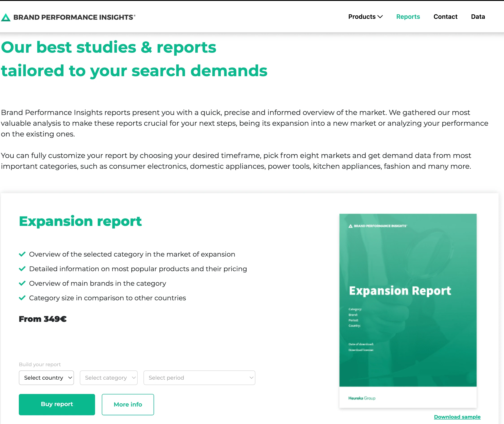Click 'Category size in comparison to other countries'

(x=107, y=298)
